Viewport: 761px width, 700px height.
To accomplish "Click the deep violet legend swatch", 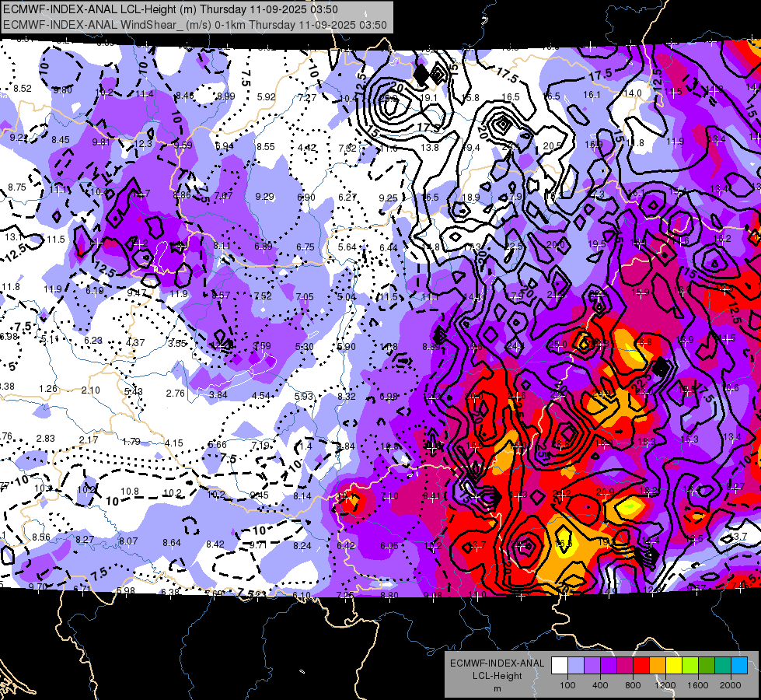I will (609, 666).
